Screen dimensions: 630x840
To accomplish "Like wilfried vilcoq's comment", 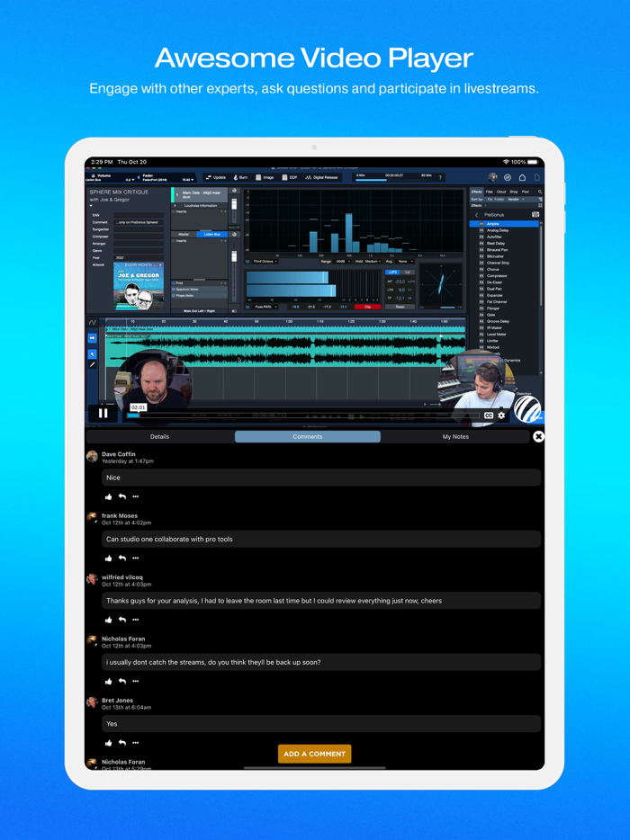I will [108, 620].
